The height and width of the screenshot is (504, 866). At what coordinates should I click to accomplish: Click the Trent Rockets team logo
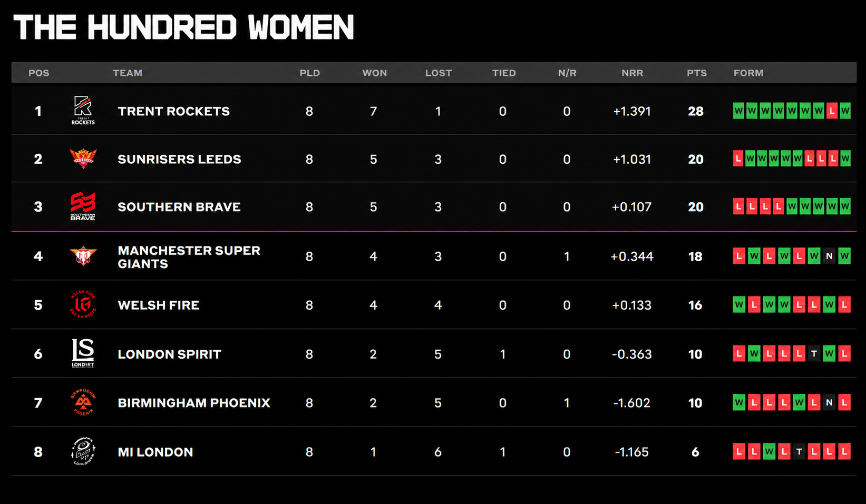[83, 111]
